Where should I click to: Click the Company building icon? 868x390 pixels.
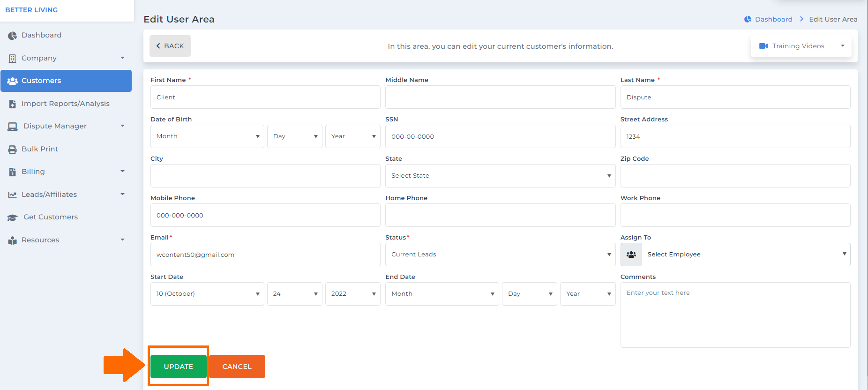[12, 59]
